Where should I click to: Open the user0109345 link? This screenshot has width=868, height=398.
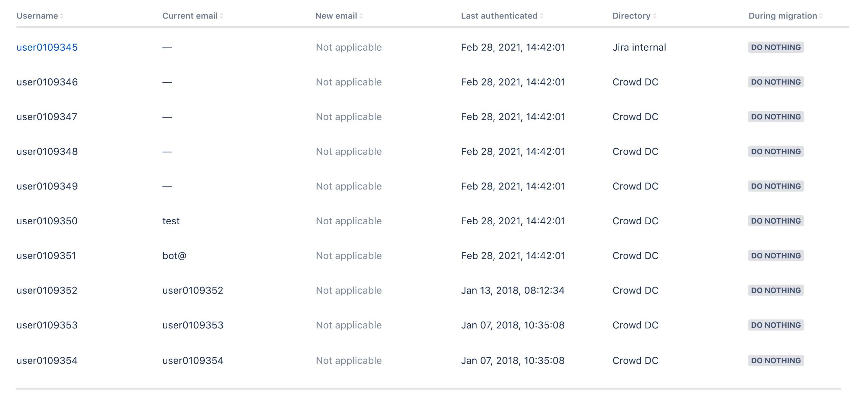47,47
